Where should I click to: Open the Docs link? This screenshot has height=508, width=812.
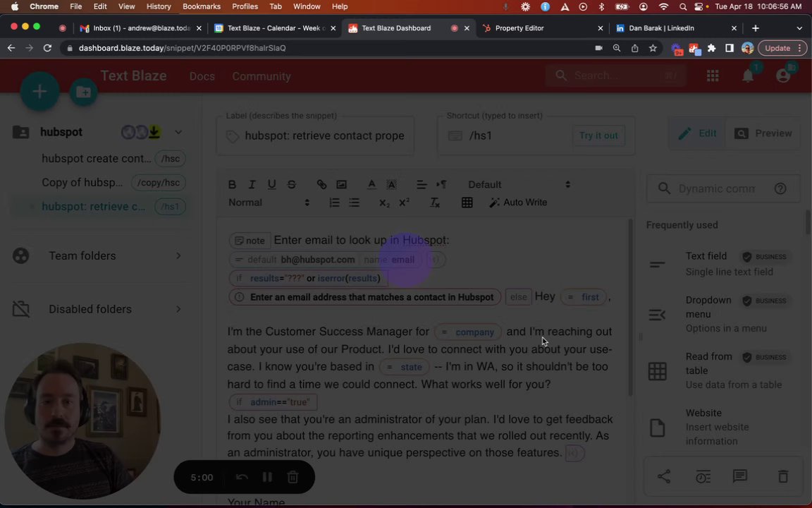click(202, 76)
